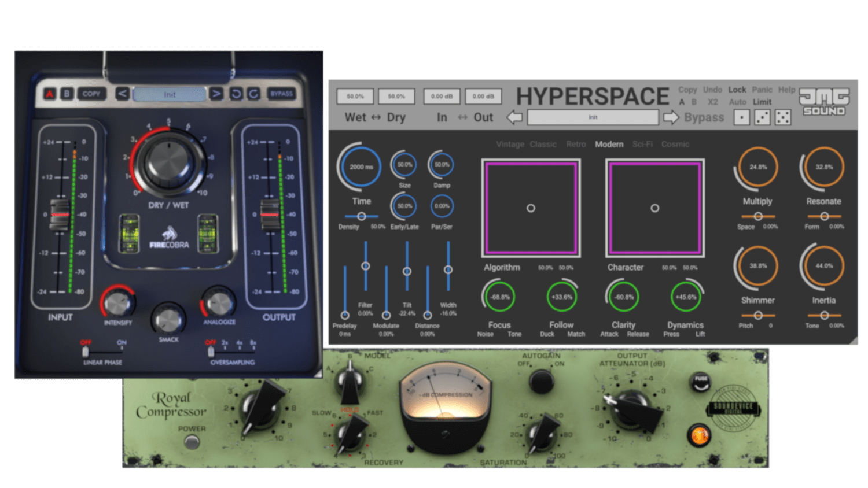This screenshot has height=488, width=868.
Task: Click the Focus green knob
Action: coord(499,297)
